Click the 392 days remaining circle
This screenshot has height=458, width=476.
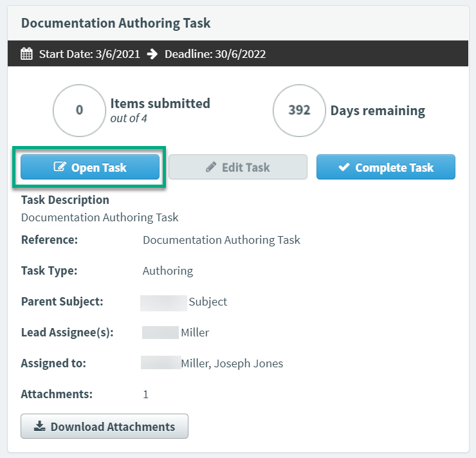point(299,110)
